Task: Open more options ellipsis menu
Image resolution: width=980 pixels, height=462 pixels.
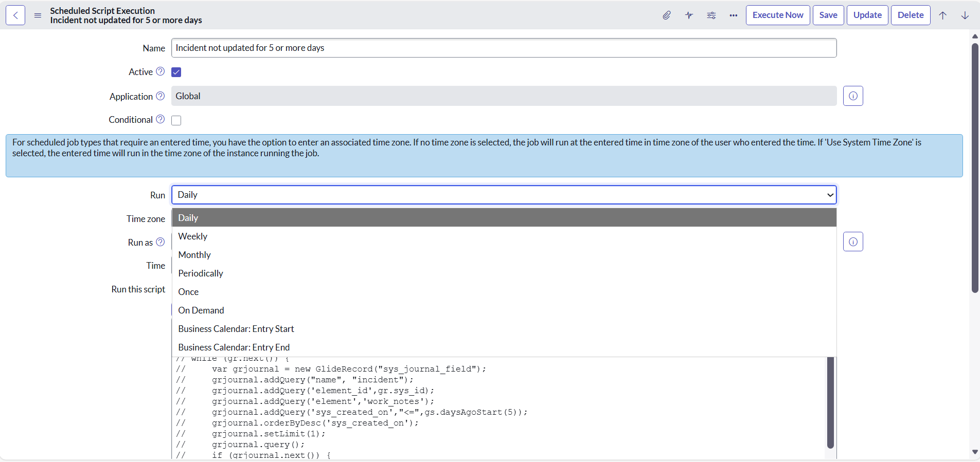Action: pos(733,15)
